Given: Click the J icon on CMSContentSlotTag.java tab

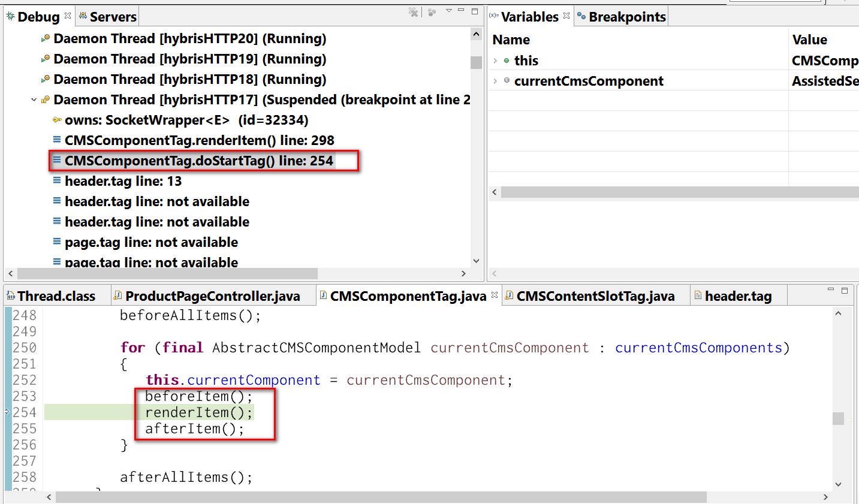Looking at the screenshot, I should 509,295.
